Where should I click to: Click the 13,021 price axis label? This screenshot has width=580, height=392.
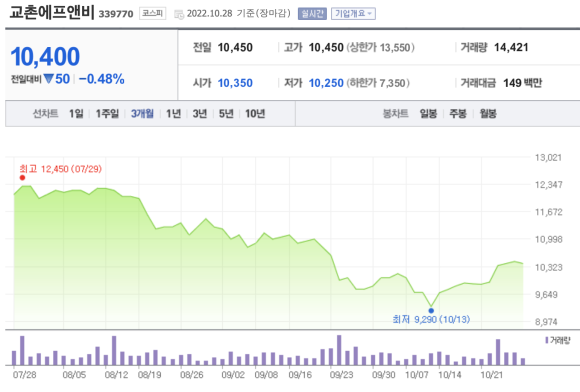548,158
